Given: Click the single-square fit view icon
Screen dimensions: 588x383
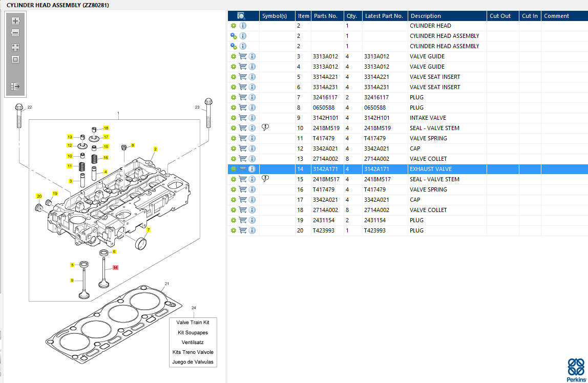Looking at the screenshot, I should pyautogui.click(x=15, y=59).
